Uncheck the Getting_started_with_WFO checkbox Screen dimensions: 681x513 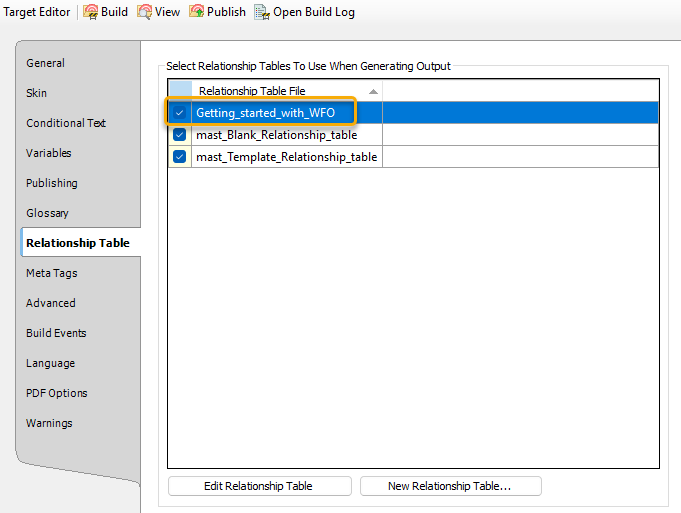pos(179,113)
